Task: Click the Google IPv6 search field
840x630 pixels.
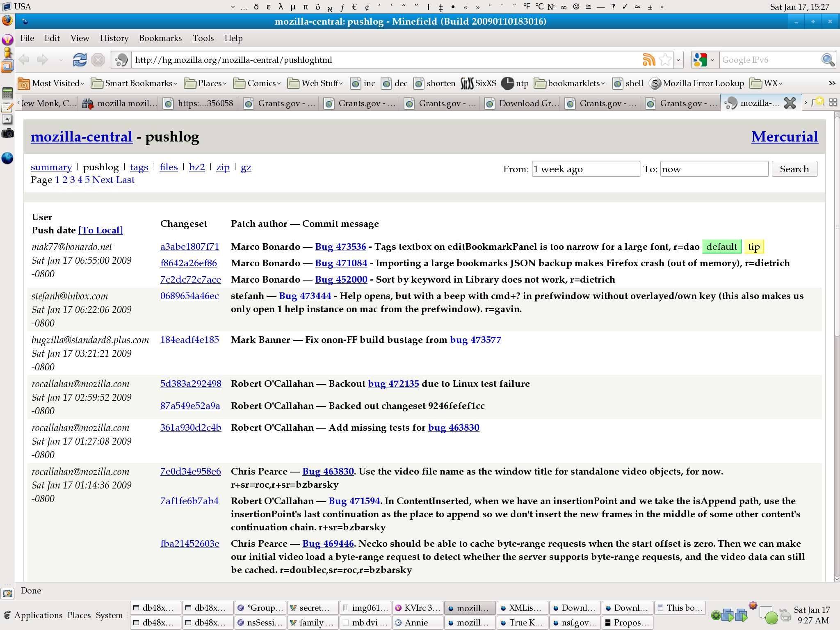Action: click(770, 60)
